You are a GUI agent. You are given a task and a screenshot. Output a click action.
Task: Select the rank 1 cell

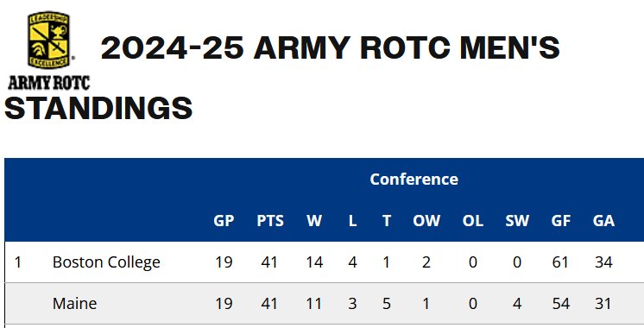coord(17,262)
